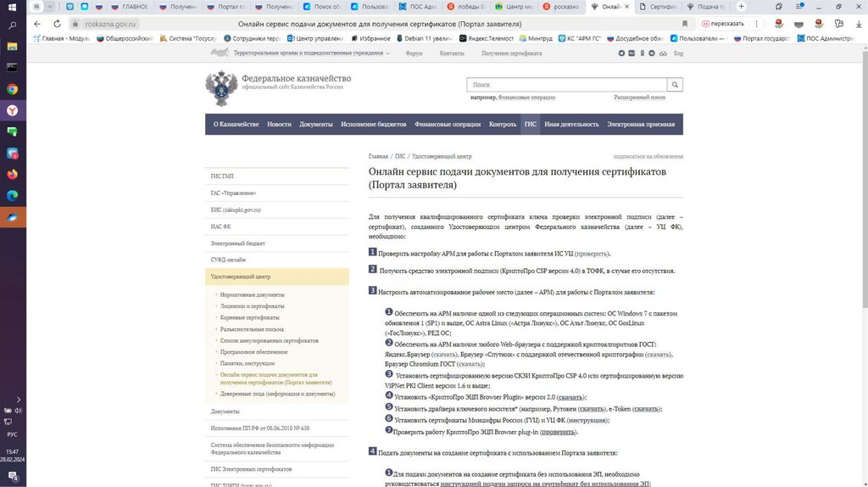Open the Яндекс.Телемост bookmark
This screenshot has height=487, width=868.
486,38
